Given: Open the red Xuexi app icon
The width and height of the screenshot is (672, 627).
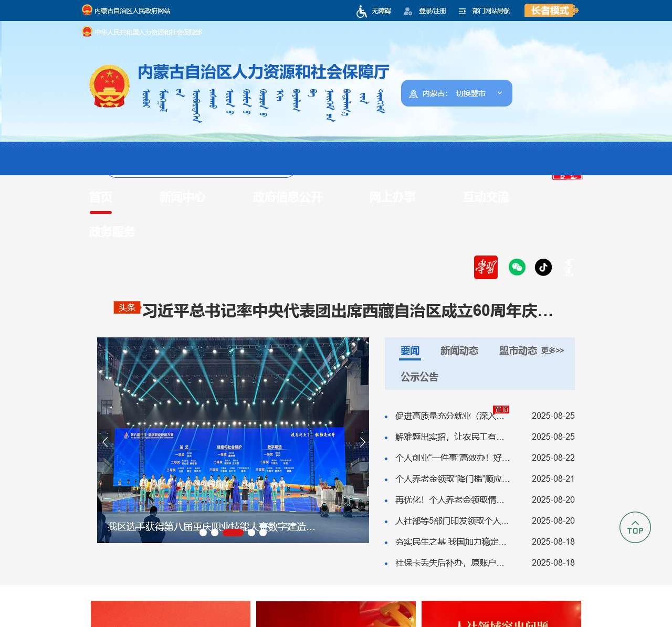Looking at the screenshot, I should [x=486, y=268].
